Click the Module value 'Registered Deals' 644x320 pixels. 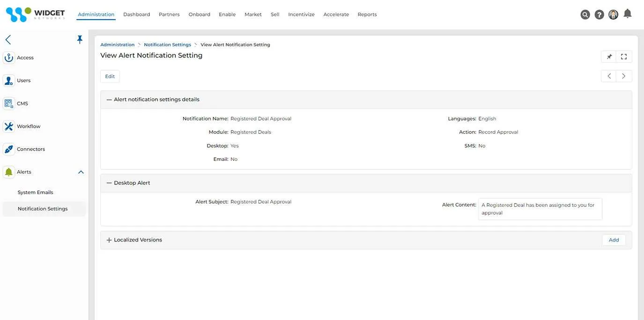(x=251, y=132)
